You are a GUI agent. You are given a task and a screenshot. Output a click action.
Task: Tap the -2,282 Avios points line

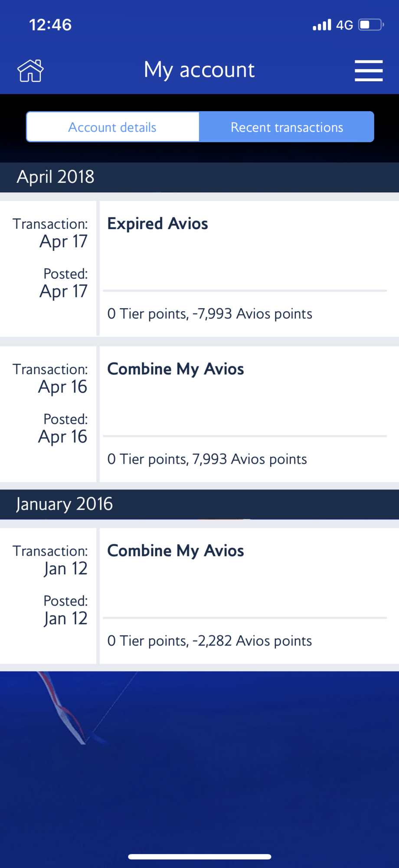click(x=209, y=641)
